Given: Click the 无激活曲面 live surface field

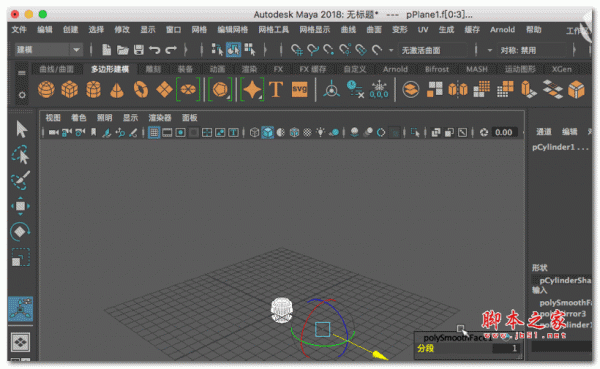Looking at the screenshot, I should pyautogui.click(x=432, y=50).
